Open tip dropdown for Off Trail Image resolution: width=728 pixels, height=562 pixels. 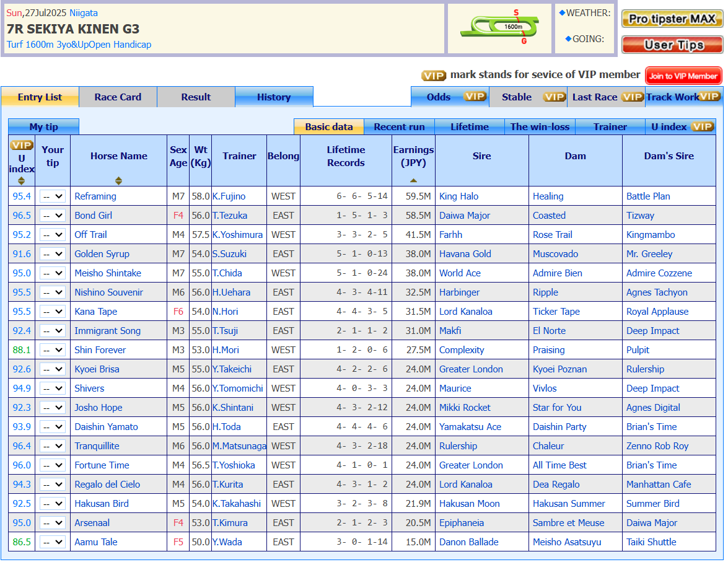[53, 235]
